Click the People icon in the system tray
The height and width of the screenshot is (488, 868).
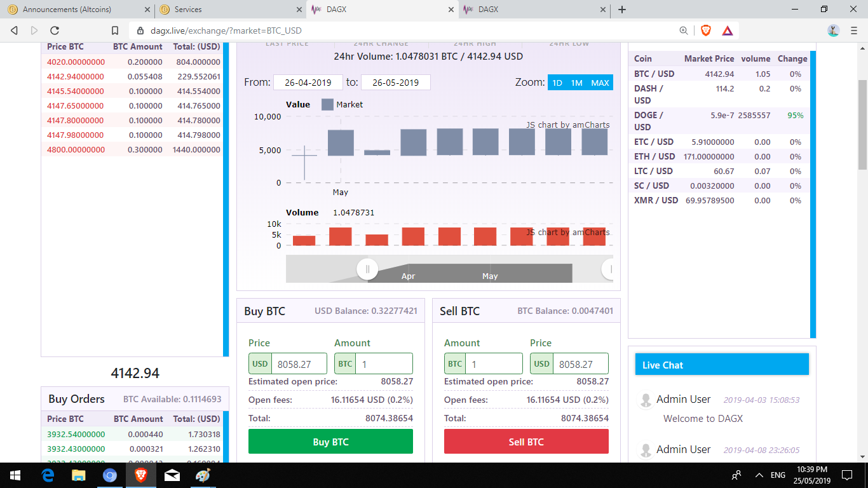(x=736, y=475)
